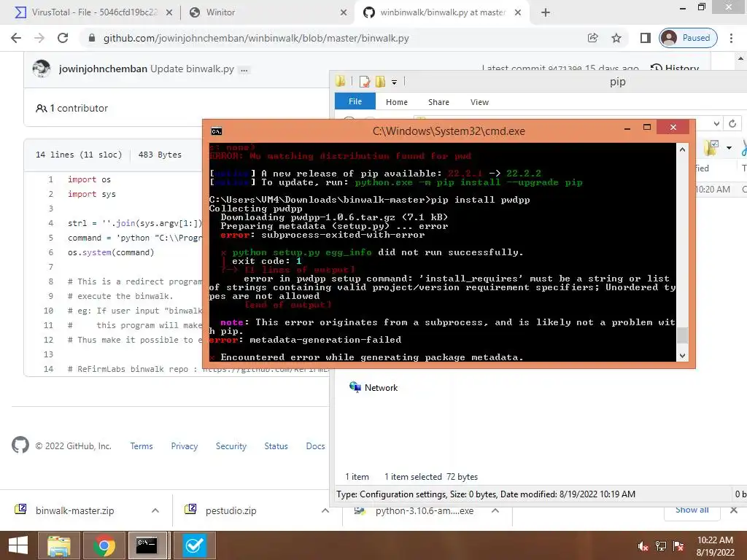Expand binwalk-master.zip download options
Viewport: 747px width, 560px height.
click(x=155, y=510)
